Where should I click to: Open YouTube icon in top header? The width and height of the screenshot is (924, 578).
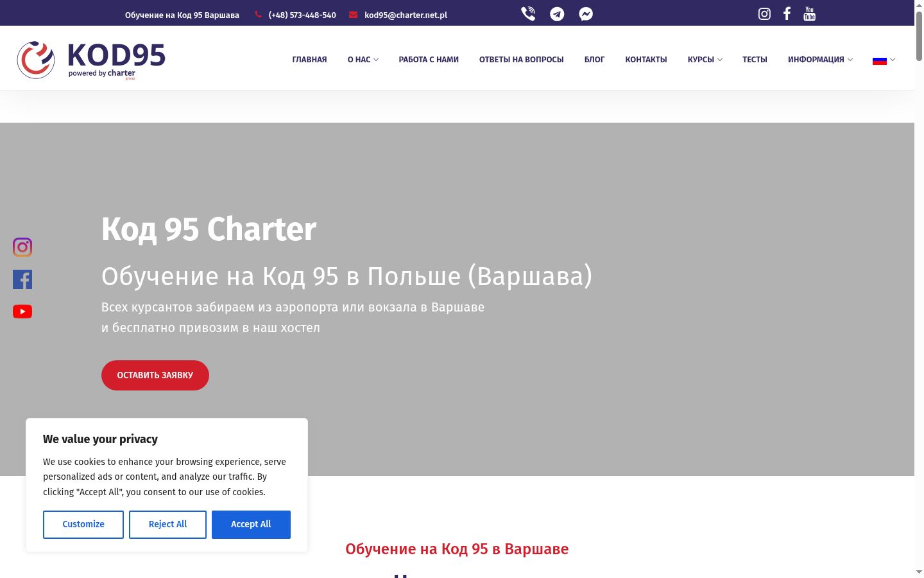[810, 13]
